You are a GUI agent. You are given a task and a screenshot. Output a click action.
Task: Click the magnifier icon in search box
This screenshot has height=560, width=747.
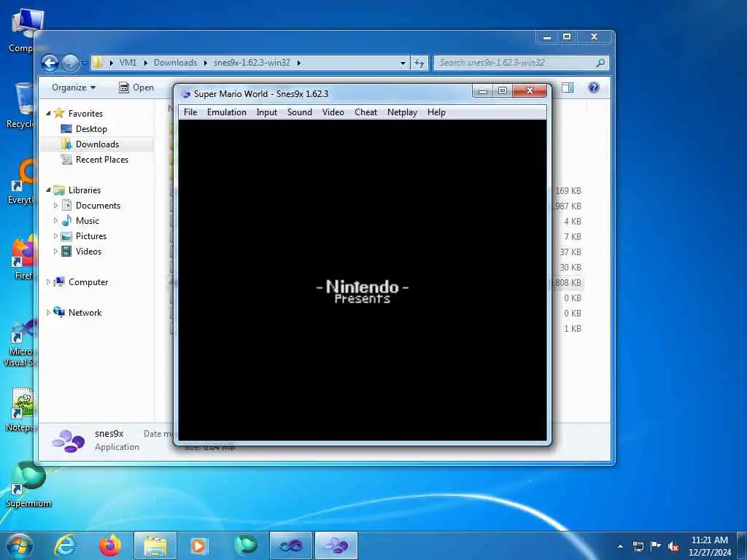pos(600,63)
